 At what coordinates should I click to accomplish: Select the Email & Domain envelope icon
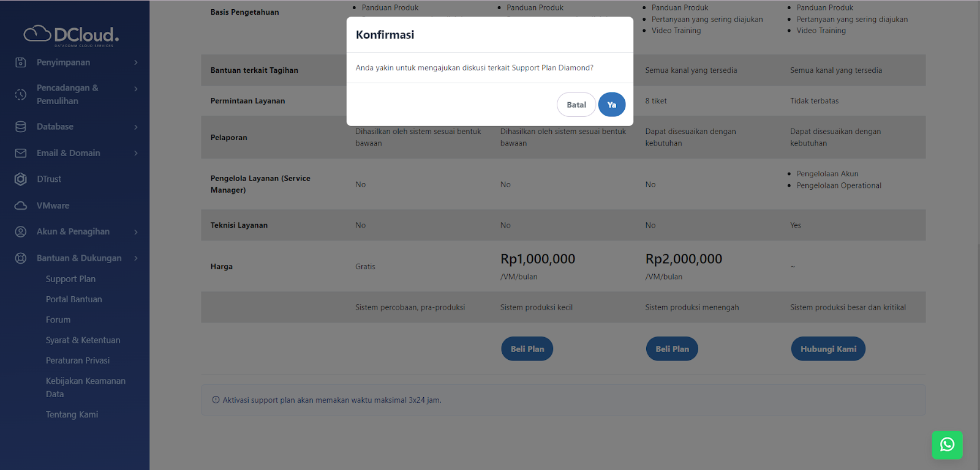(x=21, y=152)
